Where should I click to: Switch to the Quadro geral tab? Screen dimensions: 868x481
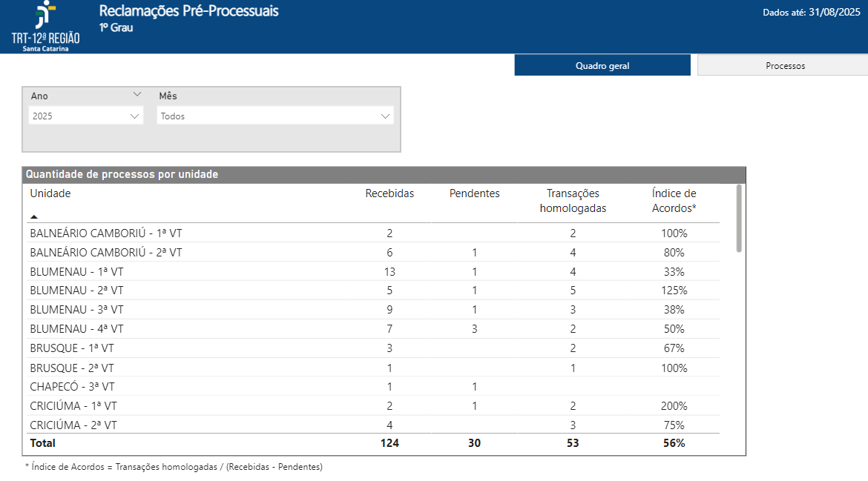pos(602,66)
